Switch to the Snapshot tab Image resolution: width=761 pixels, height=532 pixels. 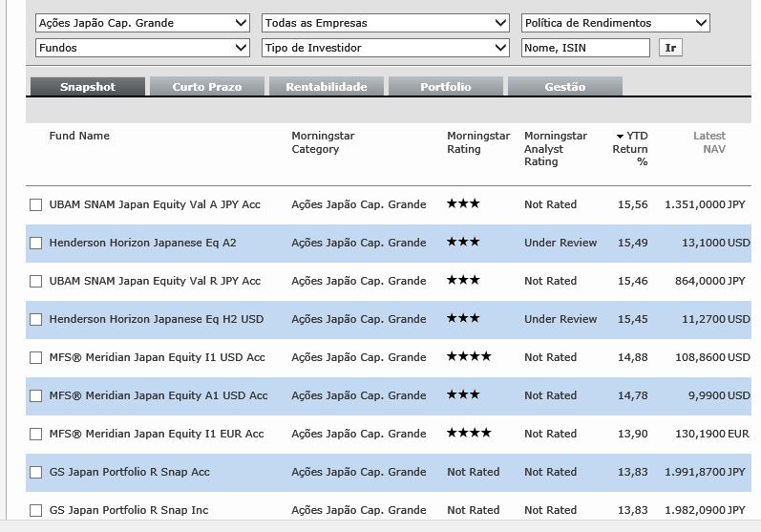[x=88, y=86]
